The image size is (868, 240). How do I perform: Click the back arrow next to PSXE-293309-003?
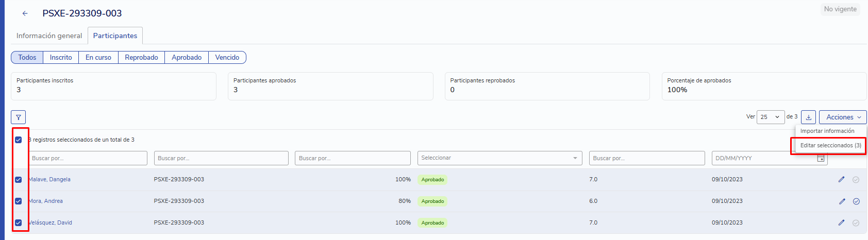point(25,13)
